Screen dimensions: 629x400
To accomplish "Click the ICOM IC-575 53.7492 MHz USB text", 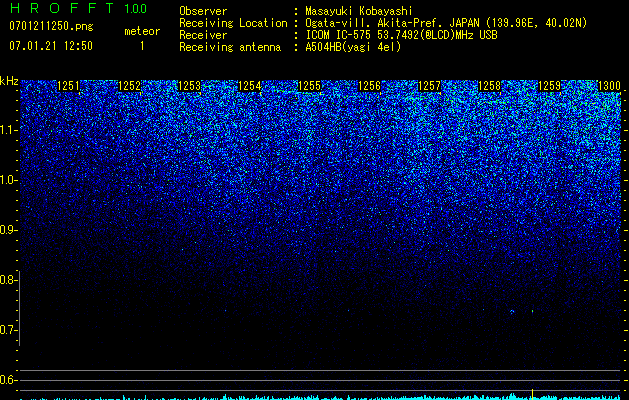I will 401,35.
